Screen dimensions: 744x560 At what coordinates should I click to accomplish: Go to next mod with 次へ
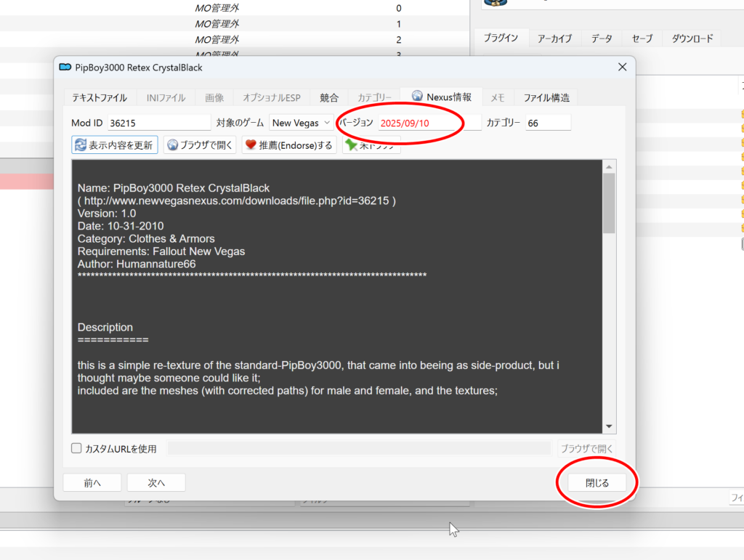156,482
